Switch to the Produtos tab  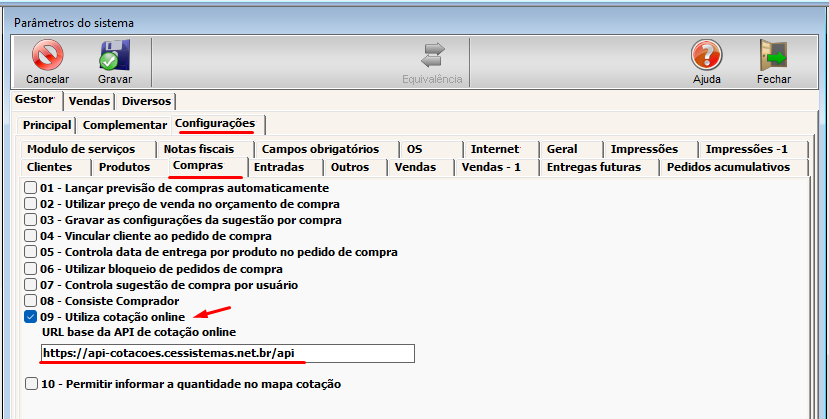(x=125, y=167)
